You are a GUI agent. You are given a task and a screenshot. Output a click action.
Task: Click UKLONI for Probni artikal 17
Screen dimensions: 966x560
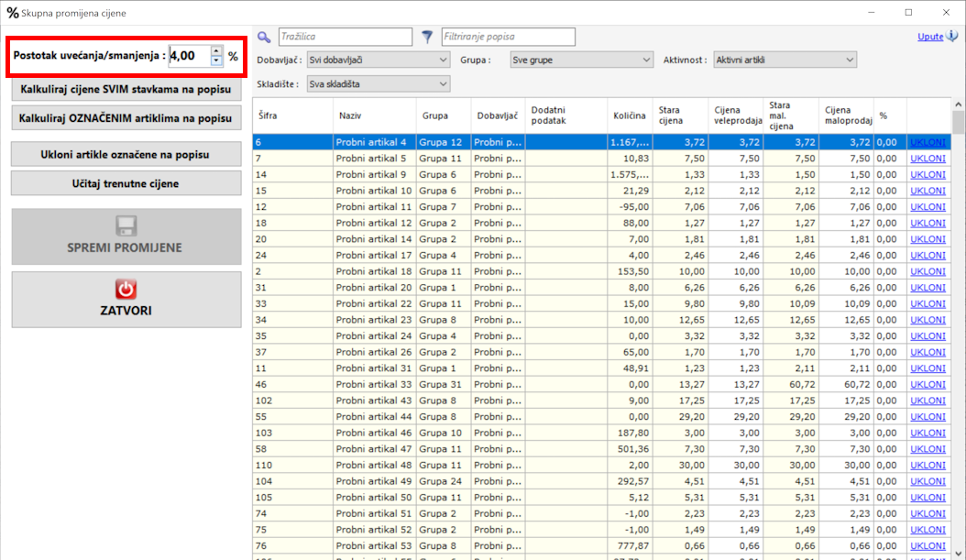928,255
